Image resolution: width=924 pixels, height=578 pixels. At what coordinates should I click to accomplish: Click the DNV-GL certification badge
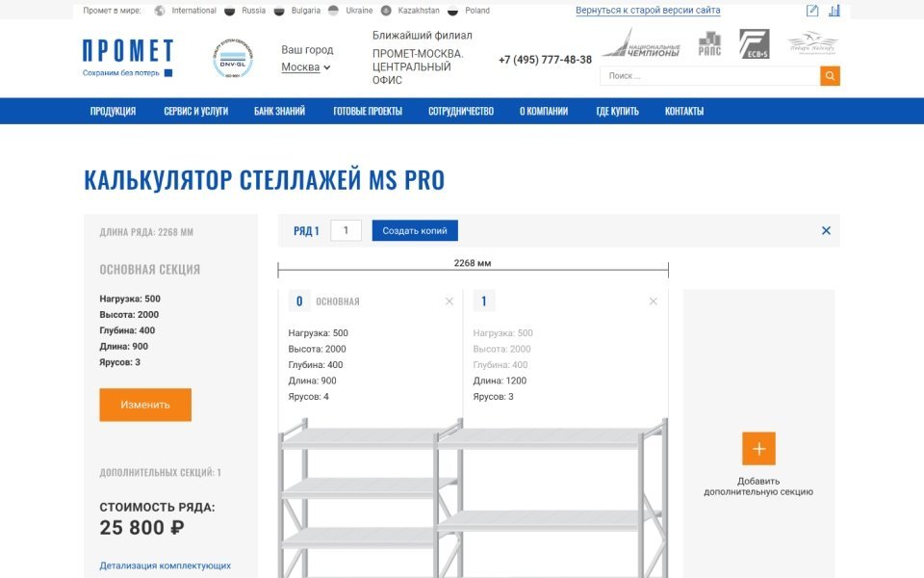click(233, 58)
